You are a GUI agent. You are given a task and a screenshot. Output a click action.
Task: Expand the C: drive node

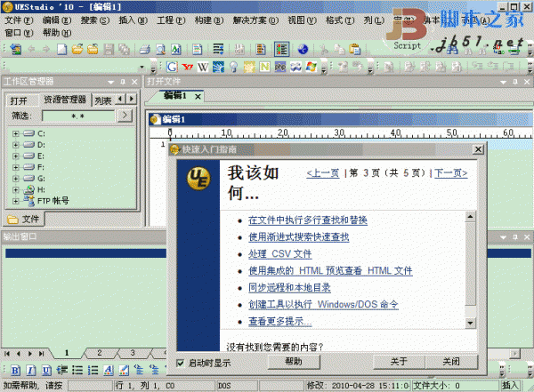(x=15, y=133)
